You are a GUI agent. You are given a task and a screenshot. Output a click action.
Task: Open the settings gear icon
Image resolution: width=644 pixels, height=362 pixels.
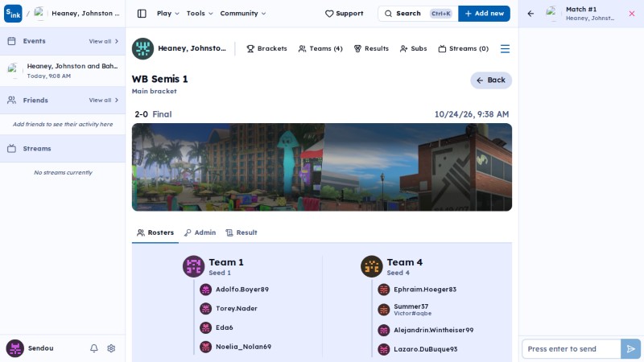[x=111, y=348]
